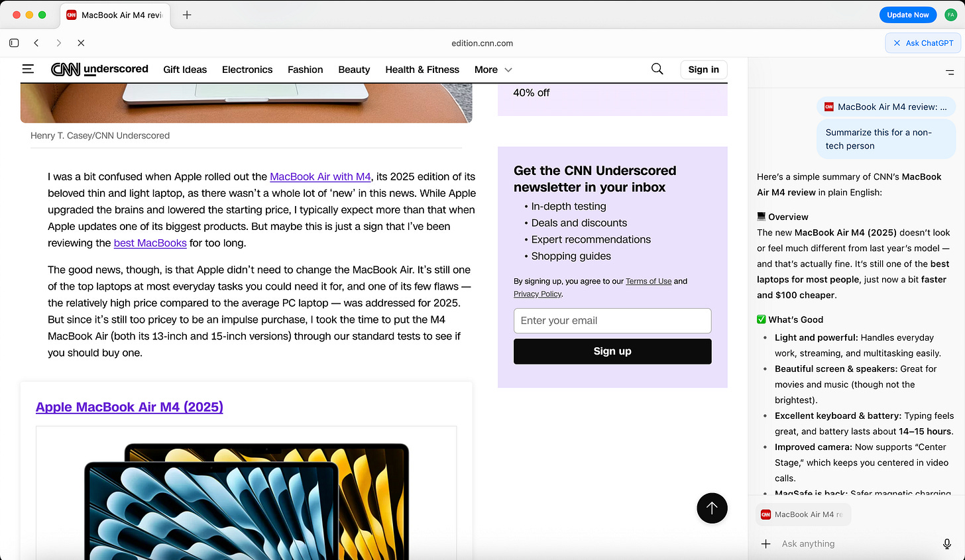Activate the microphone voice input
965x560 pixels.
(947, 543)
